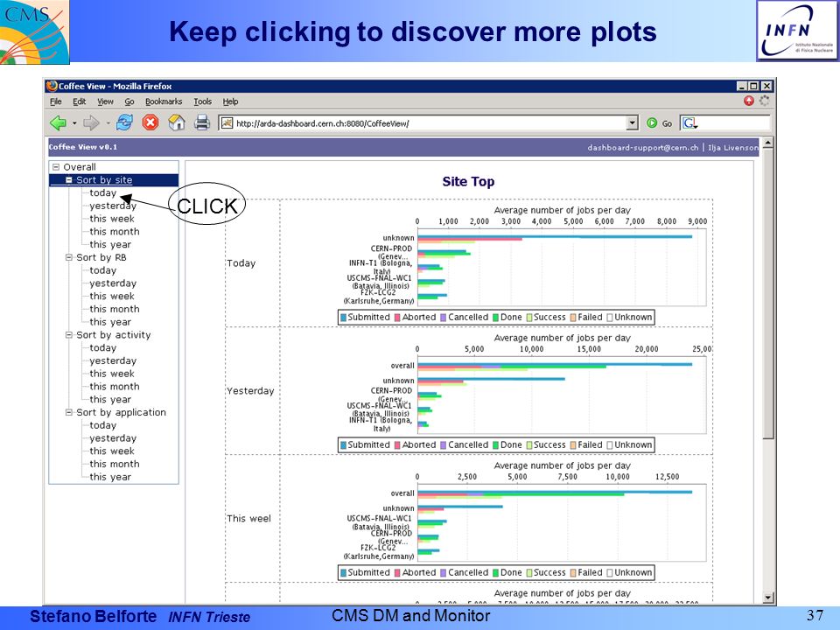
Task: Open the address bar URL dropdown
Action: 632,123
